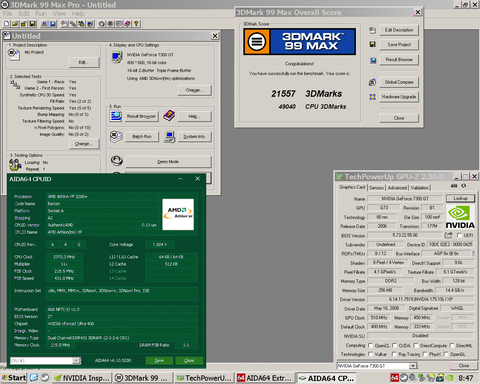Open the GPU selection dropdown in GPU-Z
This screenshot has width=480, height=384.
(413, 366)
